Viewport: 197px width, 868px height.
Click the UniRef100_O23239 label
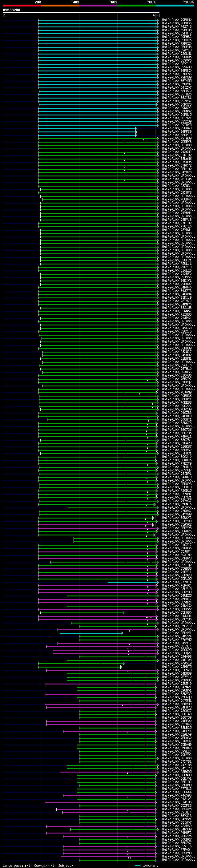tap(177, 121)
